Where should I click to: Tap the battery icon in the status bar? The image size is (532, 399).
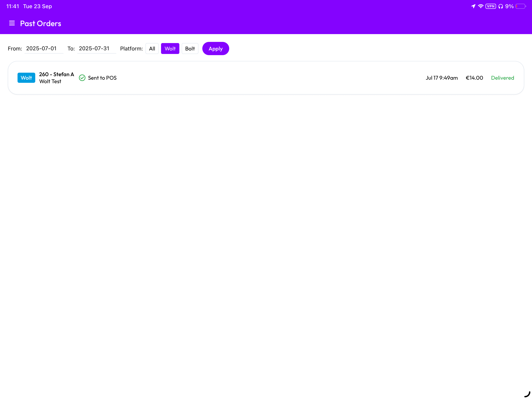(521, 6)
